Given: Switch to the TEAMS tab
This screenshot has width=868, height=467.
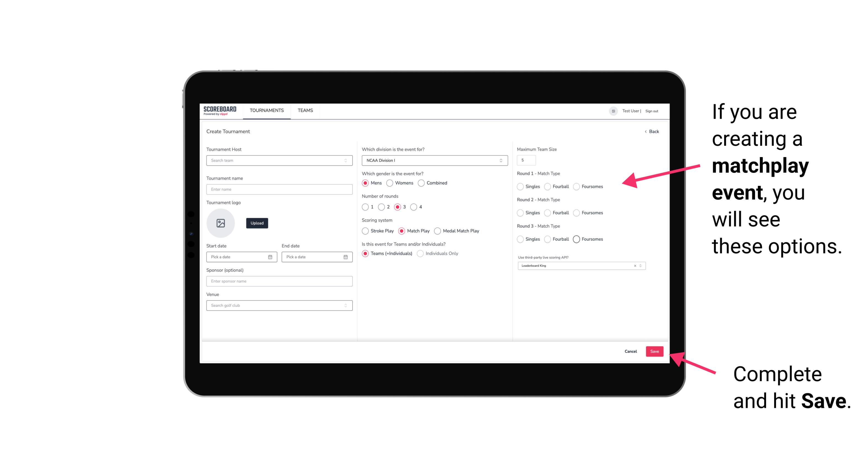Looking at the screenshot, I should (305, 110).
